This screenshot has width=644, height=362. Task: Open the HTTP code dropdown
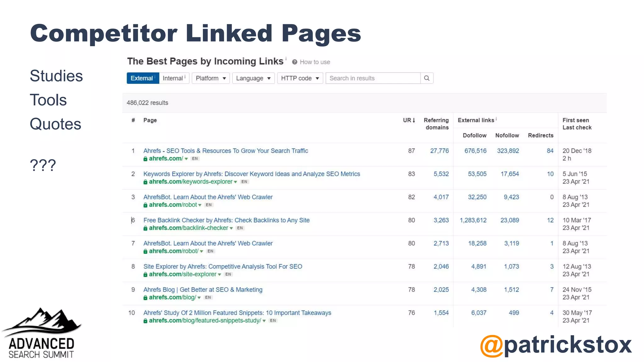(300, 78)
